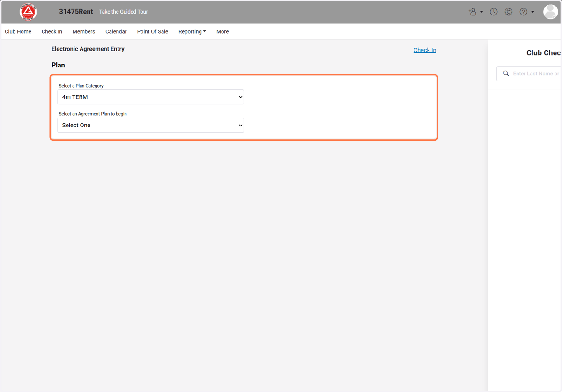Open the Check In menu item

click(x=52, y=31)
